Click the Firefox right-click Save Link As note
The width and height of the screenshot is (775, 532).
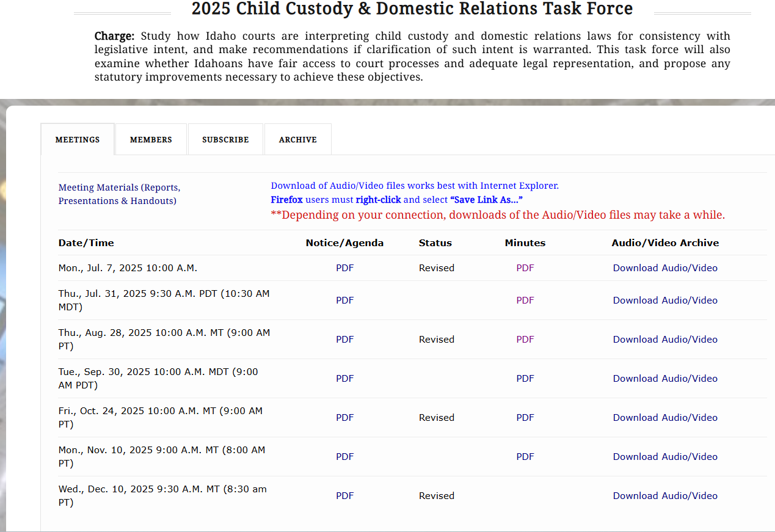397,200
